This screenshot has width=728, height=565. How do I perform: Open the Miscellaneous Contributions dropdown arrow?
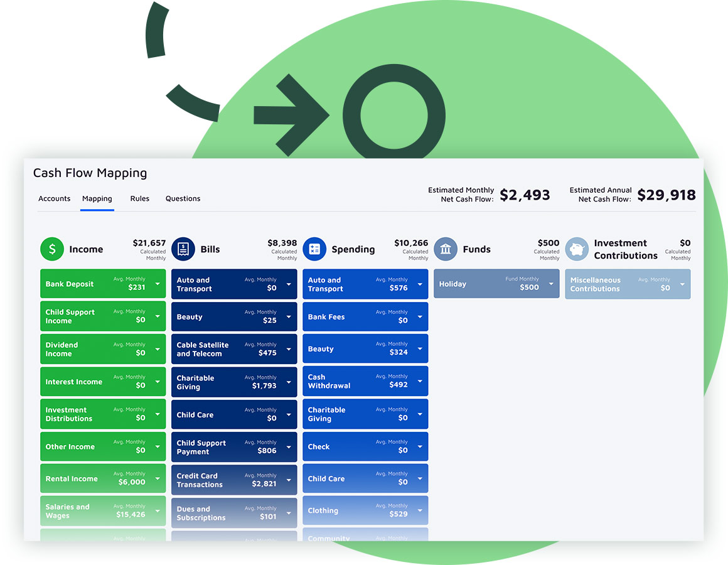point(683,284)
